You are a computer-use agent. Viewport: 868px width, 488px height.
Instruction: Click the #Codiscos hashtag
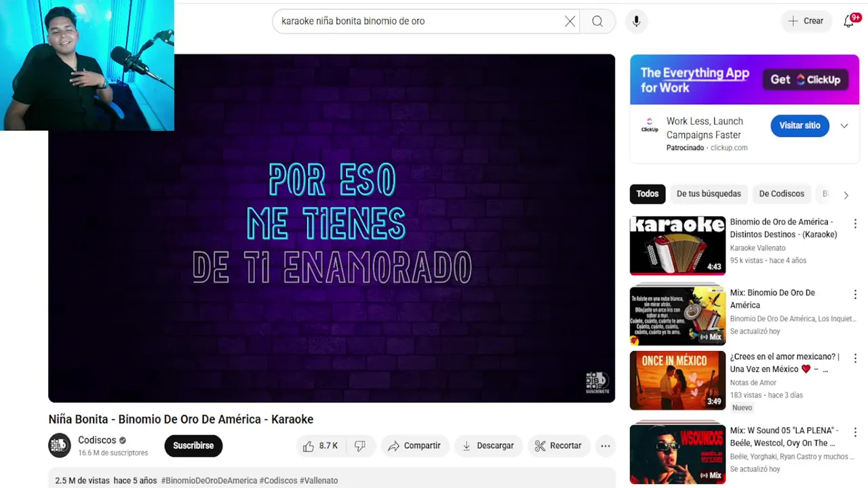click(x=278, y=481)
